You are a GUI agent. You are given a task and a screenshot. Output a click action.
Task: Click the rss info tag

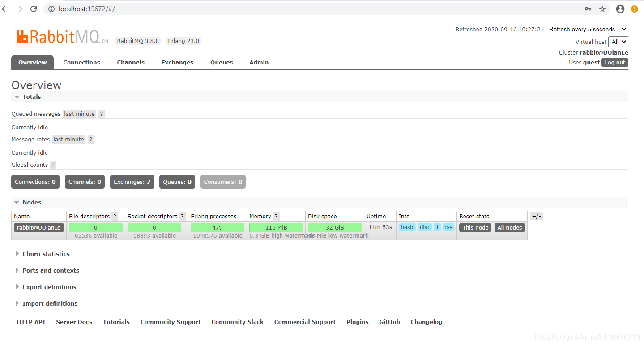[448, 227]
